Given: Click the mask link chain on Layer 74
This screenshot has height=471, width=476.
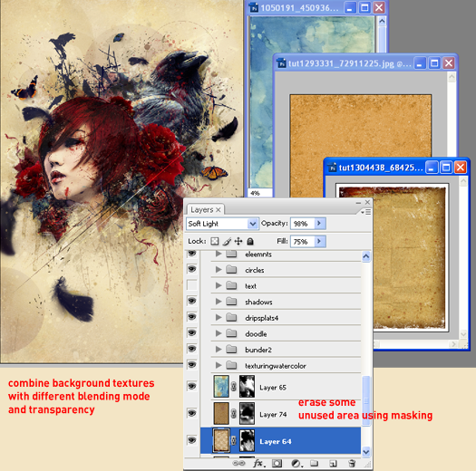Looking at the screenshot, I should pyautogui.click(x=234, y=413).
